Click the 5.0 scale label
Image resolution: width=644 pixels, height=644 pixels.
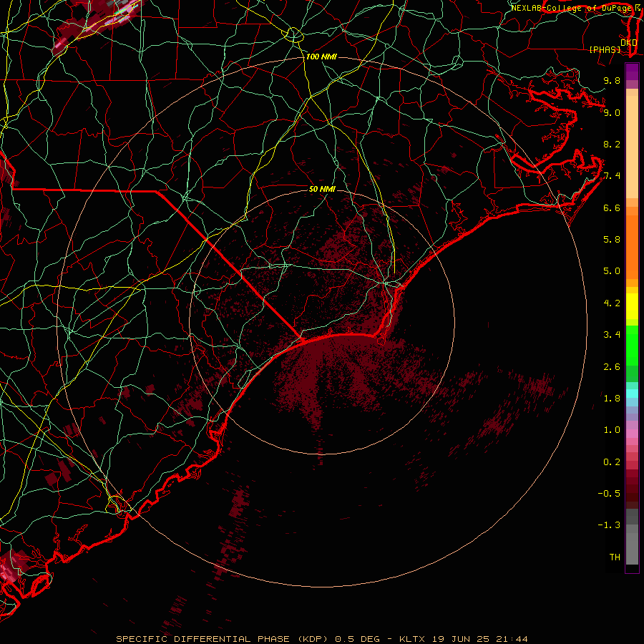tap(612, 271)
